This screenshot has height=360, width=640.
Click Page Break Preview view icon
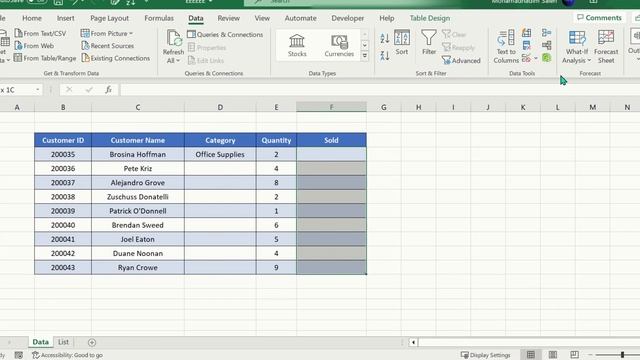tap(574, 354)
